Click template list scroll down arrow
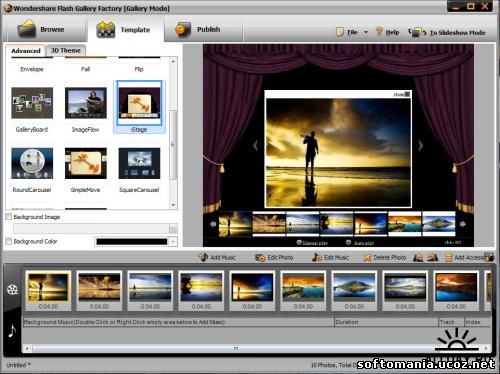Image resolution: width=500 pixels, height=374 pixels. (x=173, y=205)
